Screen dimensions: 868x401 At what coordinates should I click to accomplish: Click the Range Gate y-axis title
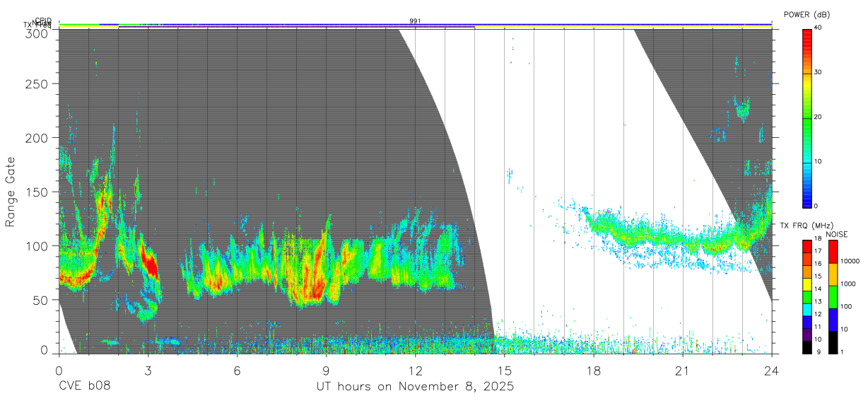11,193
